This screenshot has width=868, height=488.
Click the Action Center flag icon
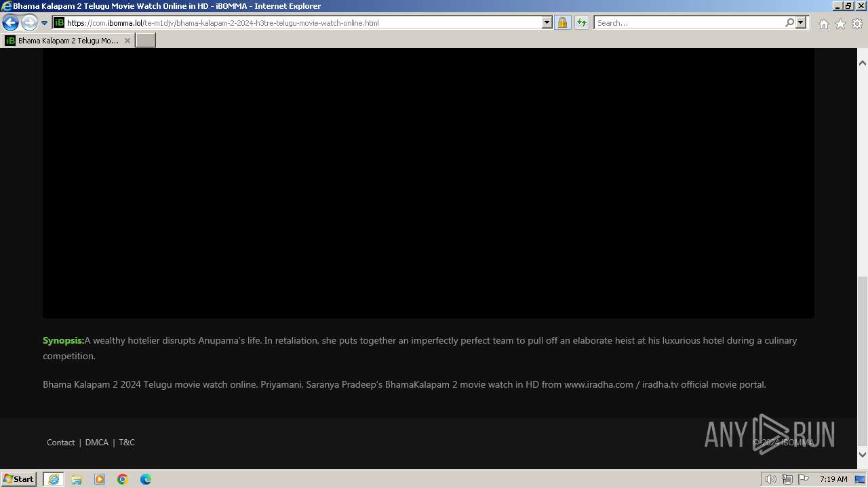[x=804, y=479]
